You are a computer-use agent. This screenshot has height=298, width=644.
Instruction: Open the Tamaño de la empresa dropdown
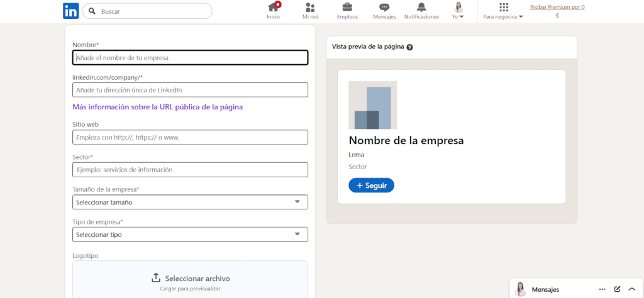(190, 202)
